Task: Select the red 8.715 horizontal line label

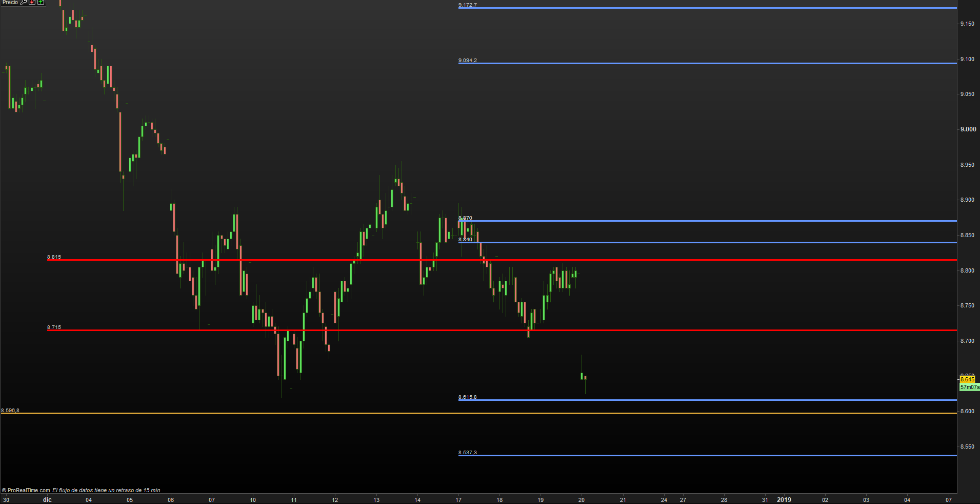Action: point(54,327)
